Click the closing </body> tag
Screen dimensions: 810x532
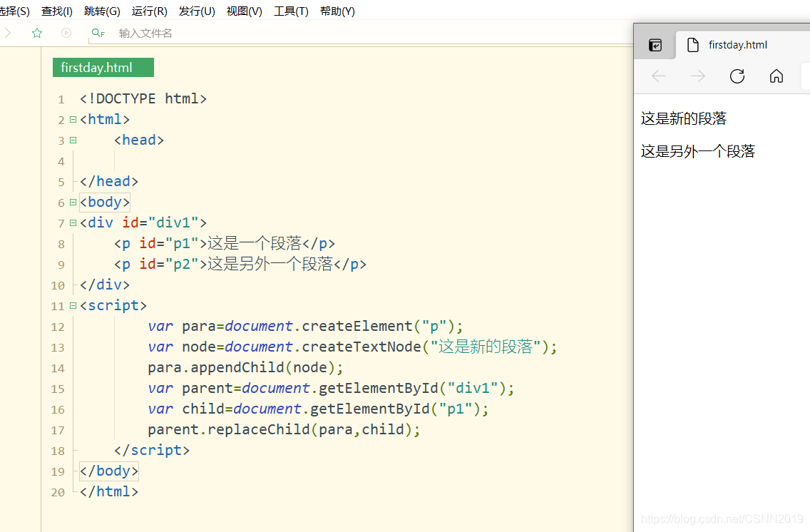tap(109, 471)
